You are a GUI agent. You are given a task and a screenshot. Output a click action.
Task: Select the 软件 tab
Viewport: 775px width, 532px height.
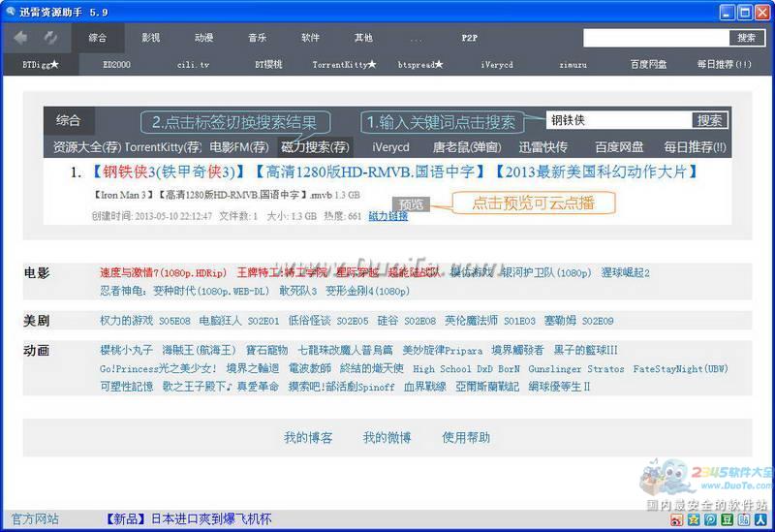click(x=310, y=38)
